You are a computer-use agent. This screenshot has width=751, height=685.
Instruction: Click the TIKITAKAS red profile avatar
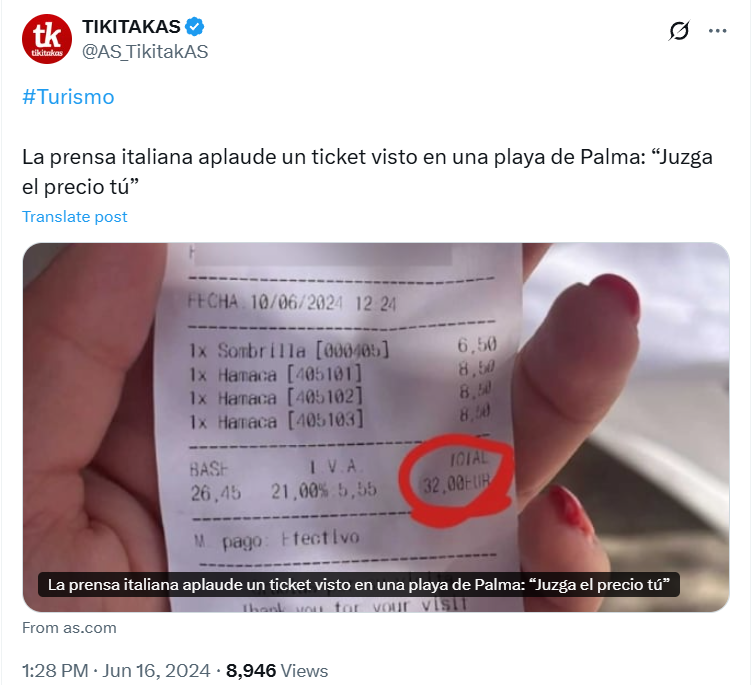(47, 39)
